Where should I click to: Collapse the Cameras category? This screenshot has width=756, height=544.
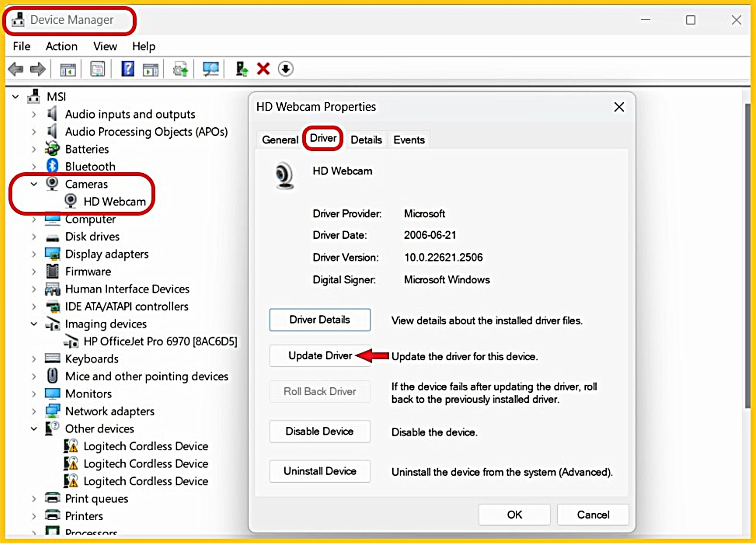tap(34, 184)
